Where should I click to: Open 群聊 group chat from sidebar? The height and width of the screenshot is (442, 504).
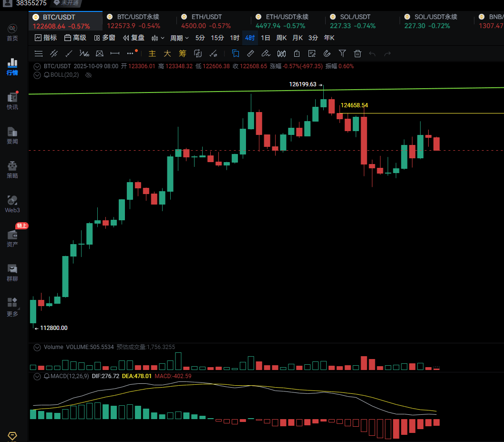point(12,272)
